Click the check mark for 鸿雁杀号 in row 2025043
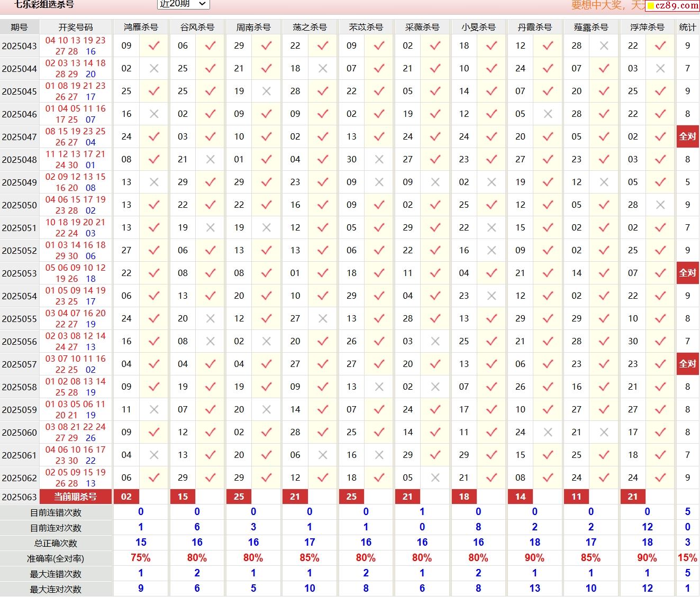700x597 pixels. tap(154, 46)
